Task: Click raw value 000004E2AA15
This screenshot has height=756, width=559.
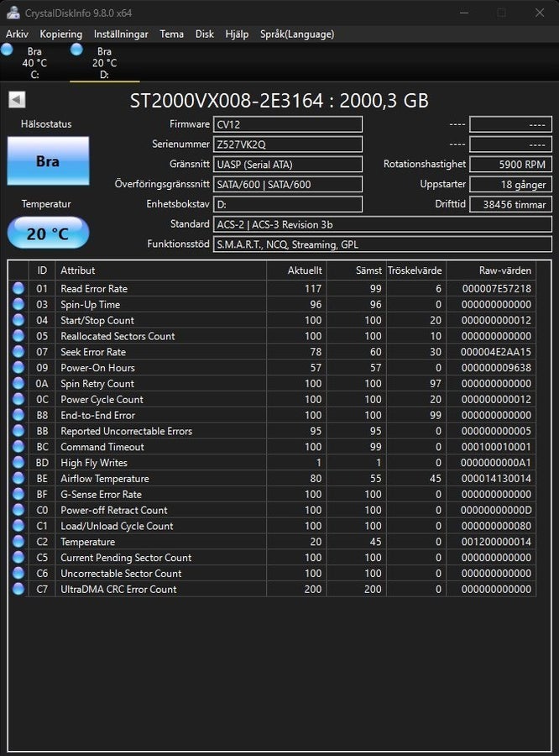Action: 496,351
